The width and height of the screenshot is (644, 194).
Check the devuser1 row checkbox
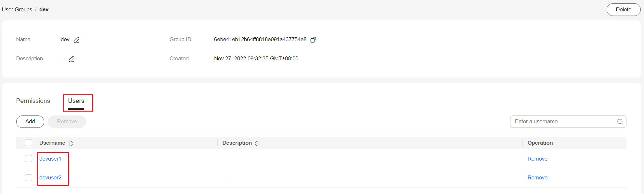(x=29, y=159)
